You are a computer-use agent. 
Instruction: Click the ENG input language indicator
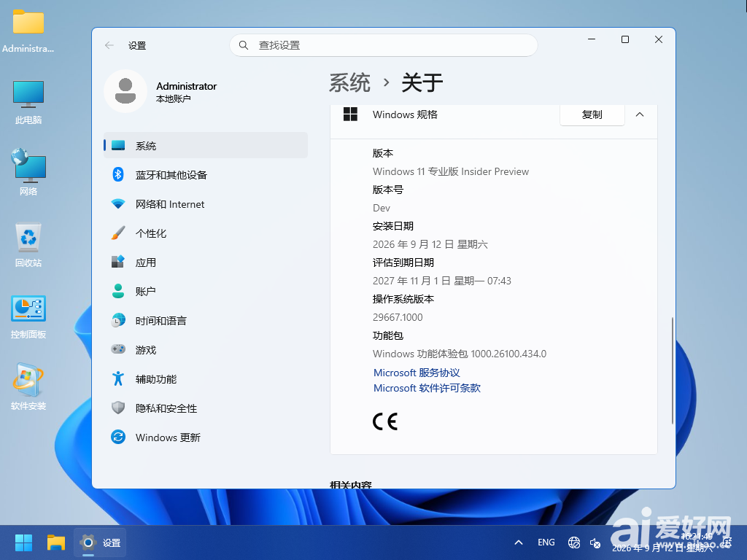coord(546,542)
